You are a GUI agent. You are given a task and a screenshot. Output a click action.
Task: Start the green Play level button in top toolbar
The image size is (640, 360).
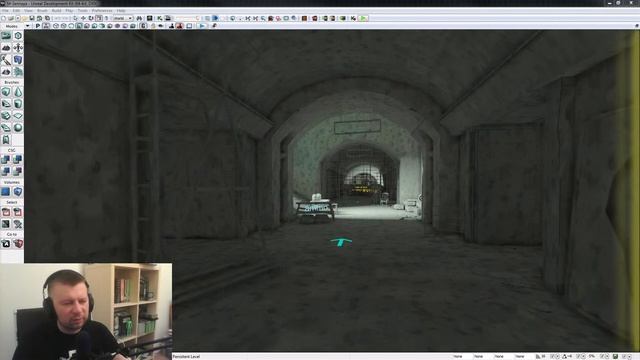coord(363,18)
